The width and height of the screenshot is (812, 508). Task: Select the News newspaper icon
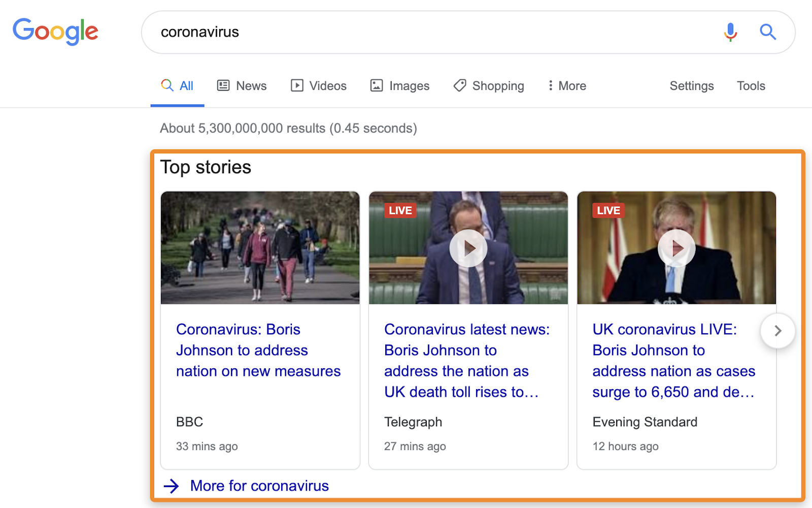point(223,85)
